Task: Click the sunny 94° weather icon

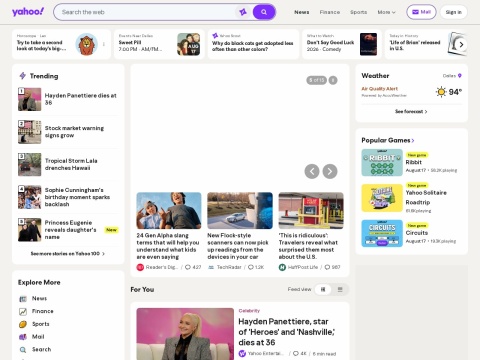Action: coord(441,92)
